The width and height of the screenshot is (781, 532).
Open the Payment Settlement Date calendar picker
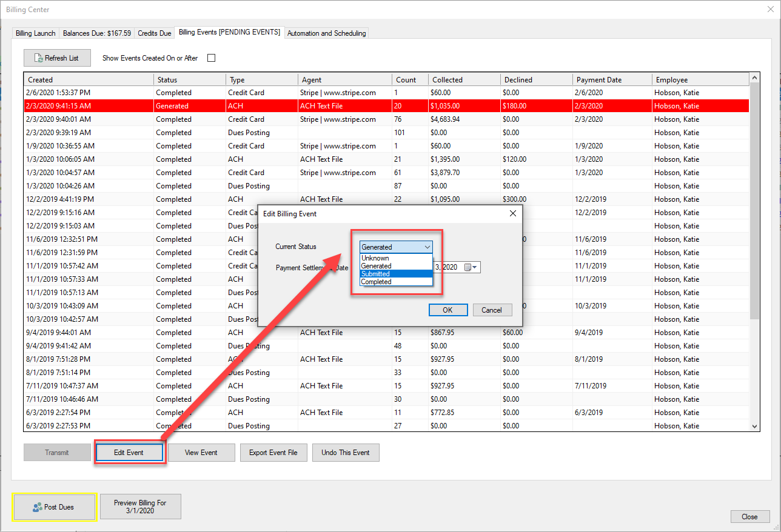click(472, 267)
